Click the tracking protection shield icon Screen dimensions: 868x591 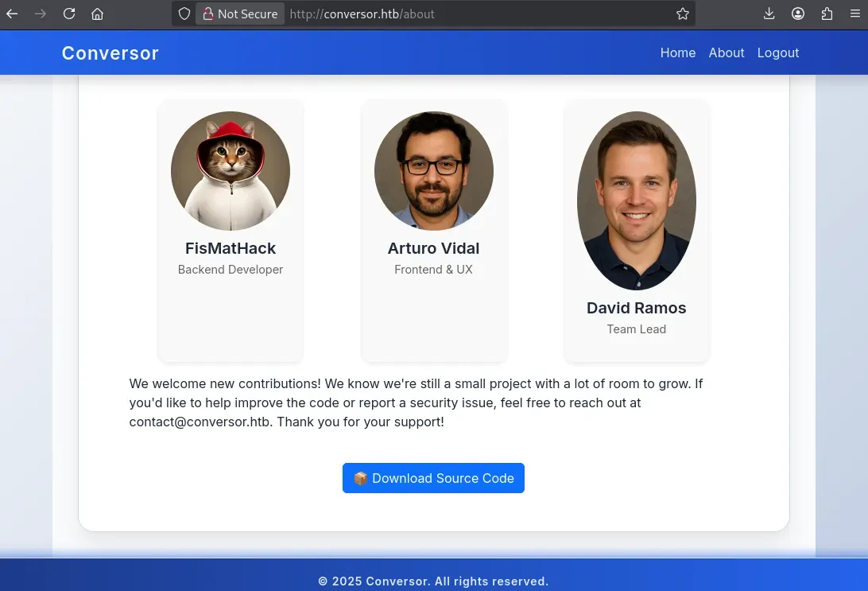184,14
